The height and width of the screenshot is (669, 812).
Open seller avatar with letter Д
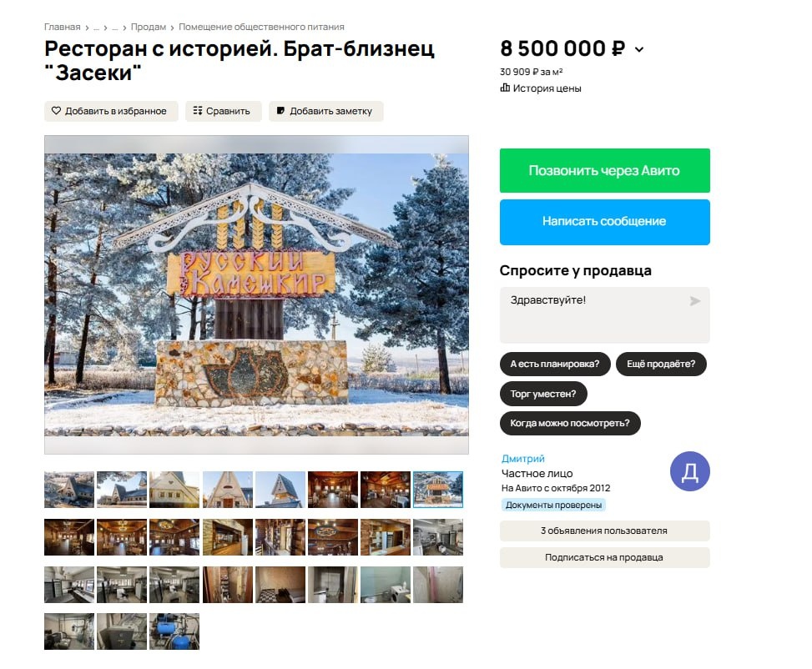(x=690, y=471)
